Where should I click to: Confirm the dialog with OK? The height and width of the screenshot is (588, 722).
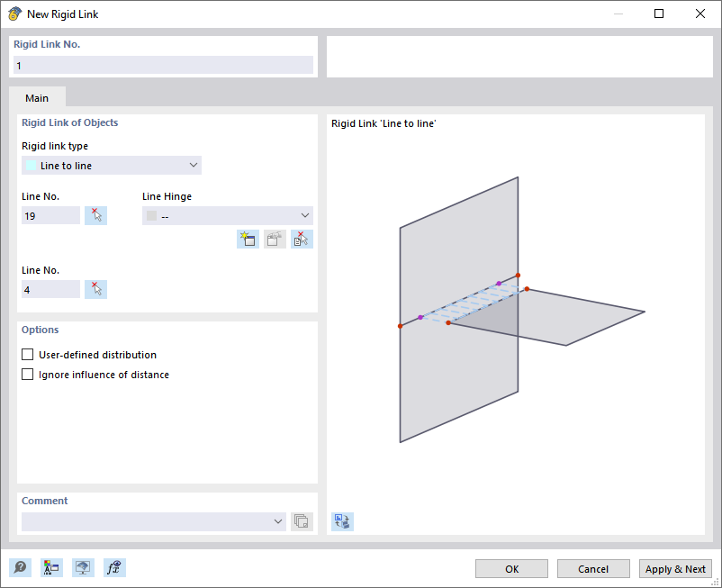(511, 568)
